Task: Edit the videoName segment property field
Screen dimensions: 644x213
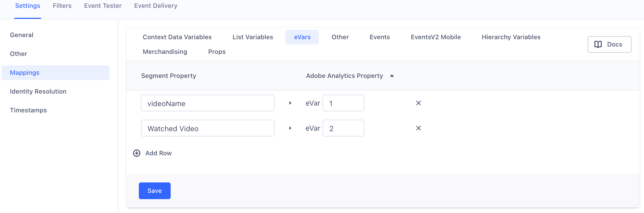Action: click(x=207, y=103)
